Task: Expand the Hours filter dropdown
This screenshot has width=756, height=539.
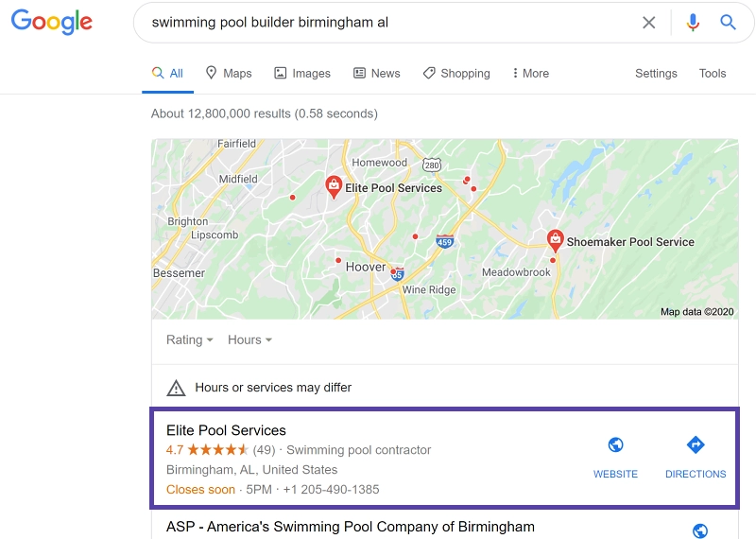Action: pos(249,340)
